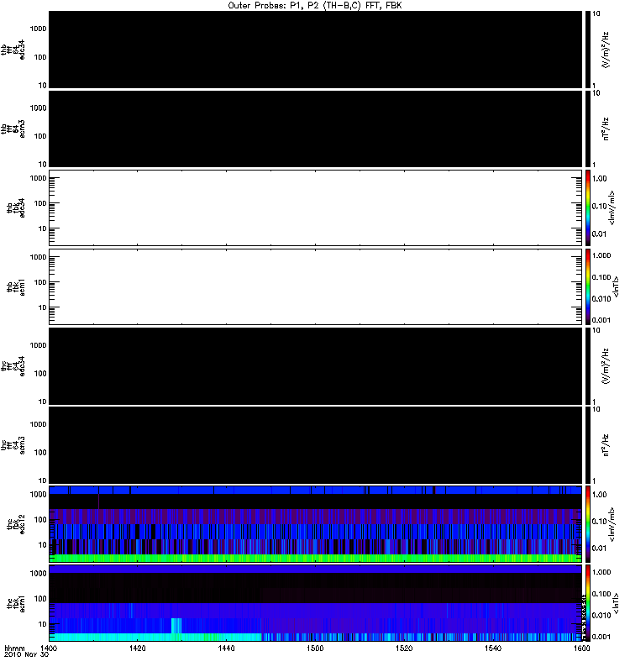
Task: Click the <|mV/m|> unit label of thc fbk edc12
Action: tap(612, 524)
